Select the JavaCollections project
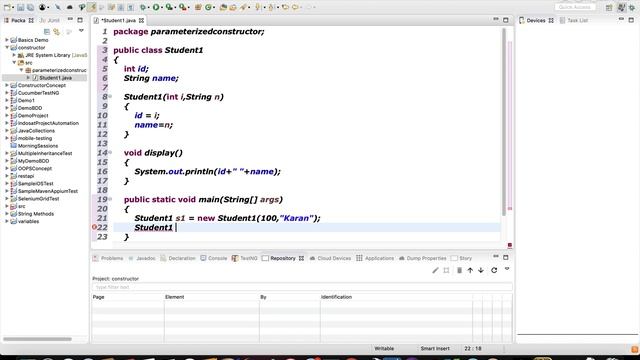 pyautogui.click(x=36, y=131)
